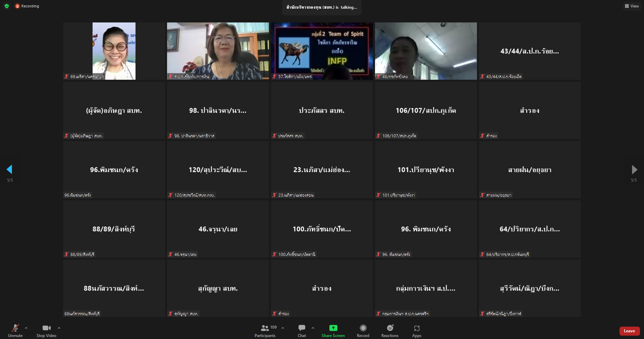Image resolution: width=644 pixels, height=339 pixels.
Task: Click the 88/89/สิงห์บุรี name label
Action: pos(82,255)
